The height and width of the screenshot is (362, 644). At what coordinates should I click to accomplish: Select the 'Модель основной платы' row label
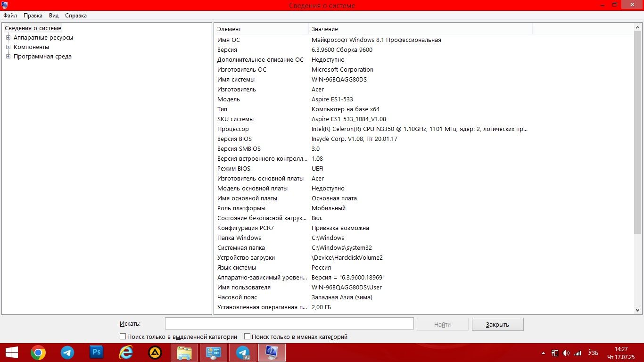252,189
